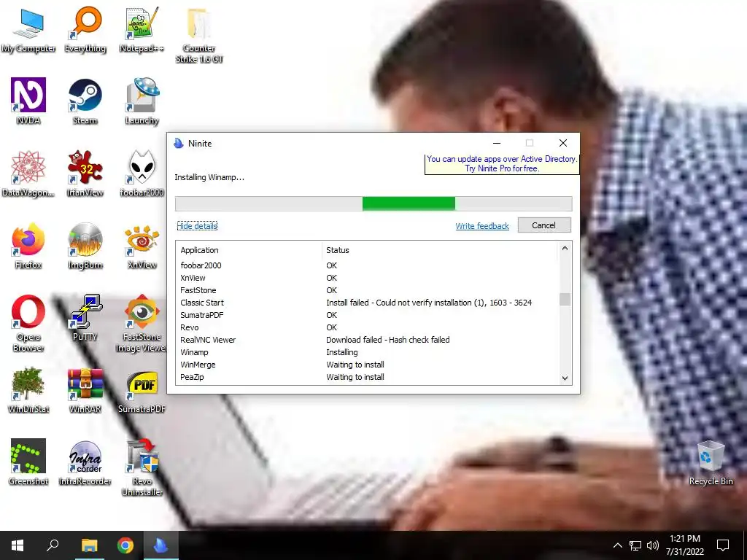
Task: Click the Try Ninite Pro for free banner
Action: (502, 164)
